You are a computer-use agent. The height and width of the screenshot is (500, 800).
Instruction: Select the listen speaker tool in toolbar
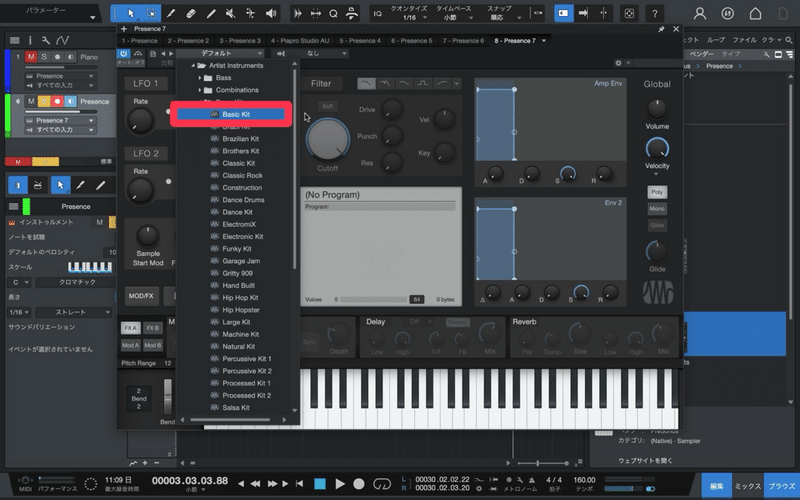pyautogui.click(x=271, y=13)
